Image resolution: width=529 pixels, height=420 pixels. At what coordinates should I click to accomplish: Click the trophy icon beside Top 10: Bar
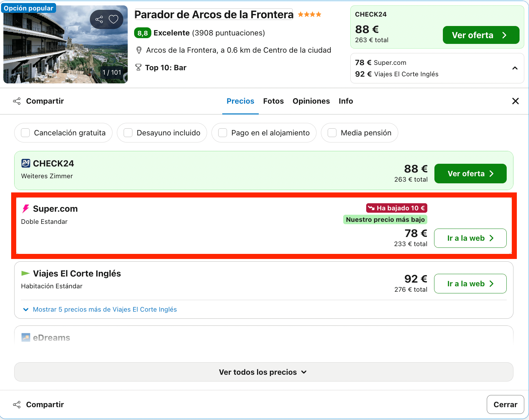(138, 68)
